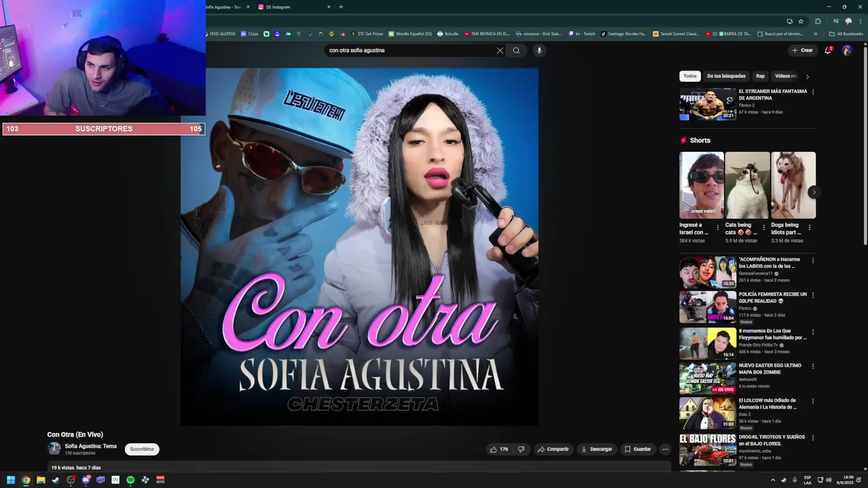Open a new browser tab
This screenshot has height=488, width=868.
coord(340,7)
